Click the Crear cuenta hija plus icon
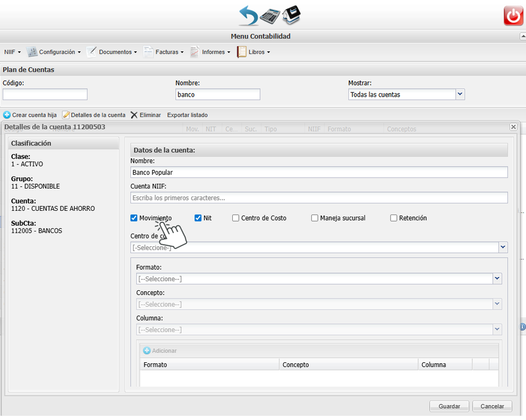Screen dimensions: 526x420 (7, 115)
